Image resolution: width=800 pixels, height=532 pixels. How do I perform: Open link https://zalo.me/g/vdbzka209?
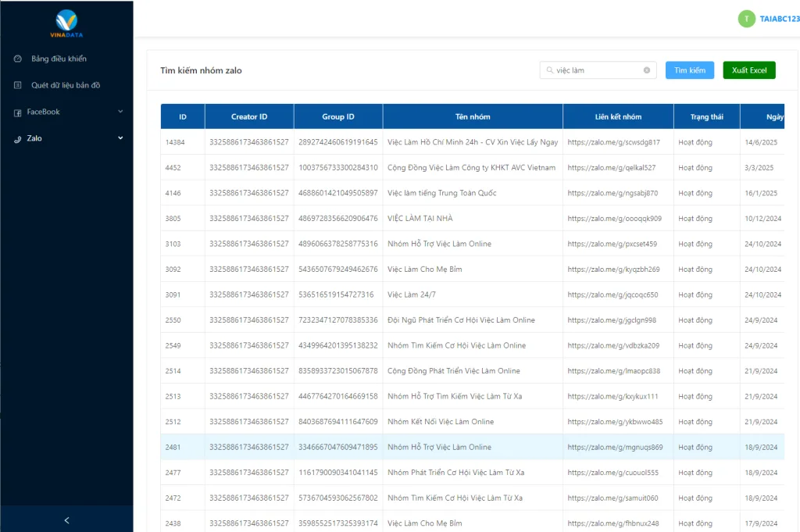(613, 346)
